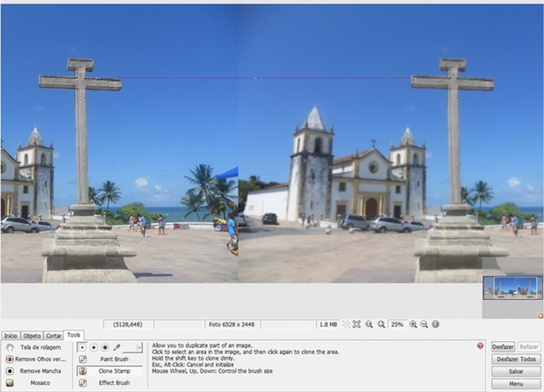Select the Tela de rolagem hand tool

(x=33, y=347)
